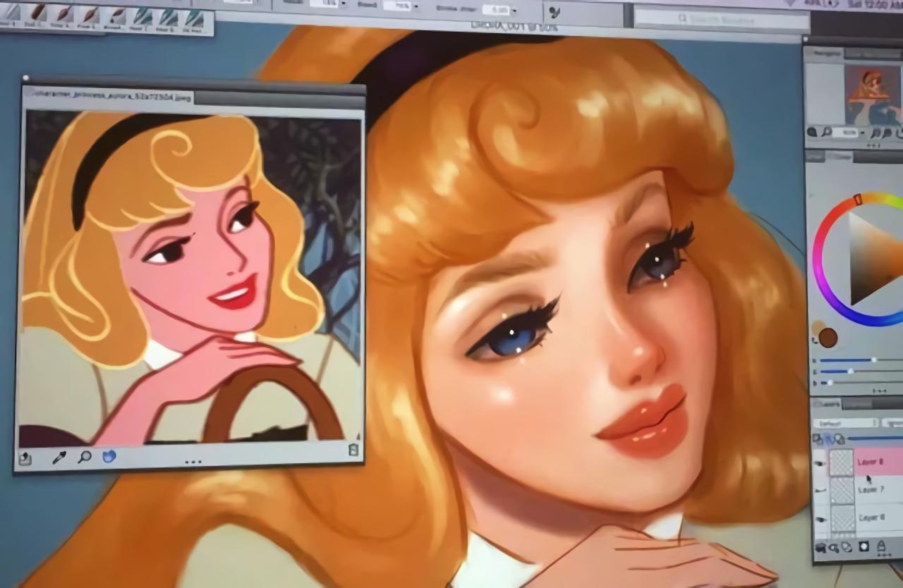Click the new layer icon at Layers bottom
The height and width of the screenshot is (588, 903).
[x=846, y=547]
